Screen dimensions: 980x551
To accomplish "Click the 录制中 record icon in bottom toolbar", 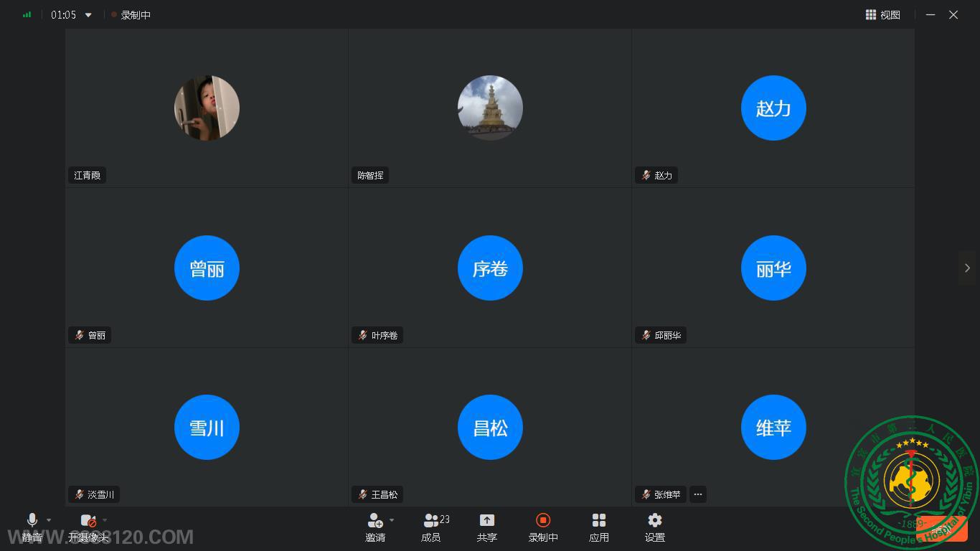I will pos(543,527).
